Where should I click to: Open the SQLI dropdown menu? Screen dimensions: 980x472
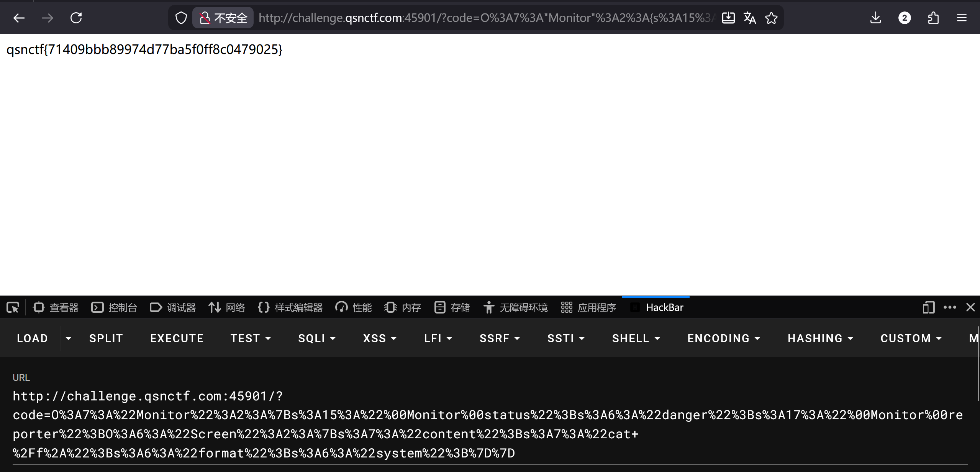click(316, 338)
